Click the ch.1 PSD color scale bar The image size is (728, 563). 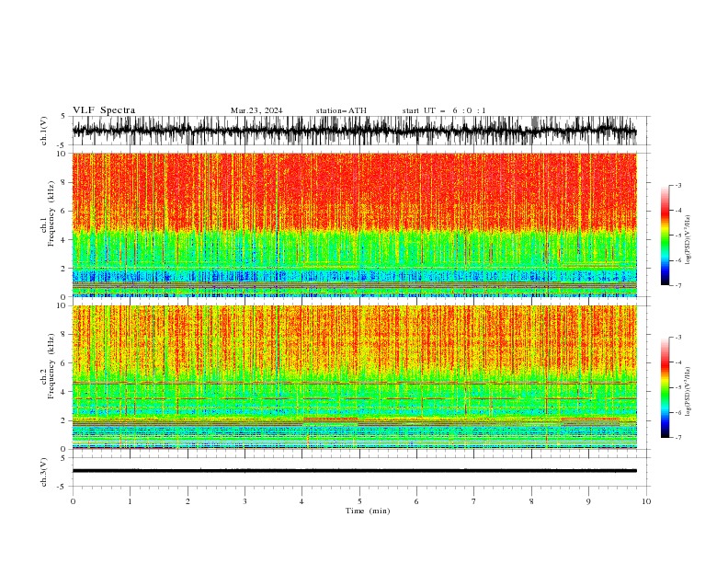tap(665, 236)
